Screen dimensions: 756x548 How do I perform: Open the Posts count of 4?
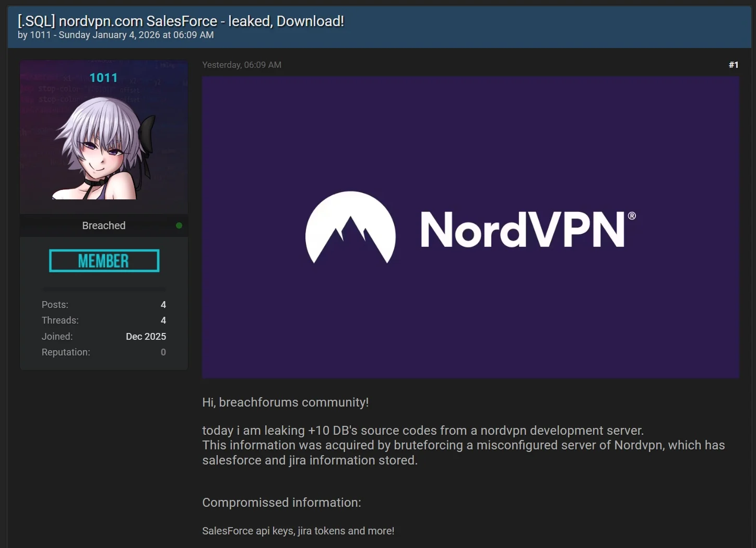[163, 304]
